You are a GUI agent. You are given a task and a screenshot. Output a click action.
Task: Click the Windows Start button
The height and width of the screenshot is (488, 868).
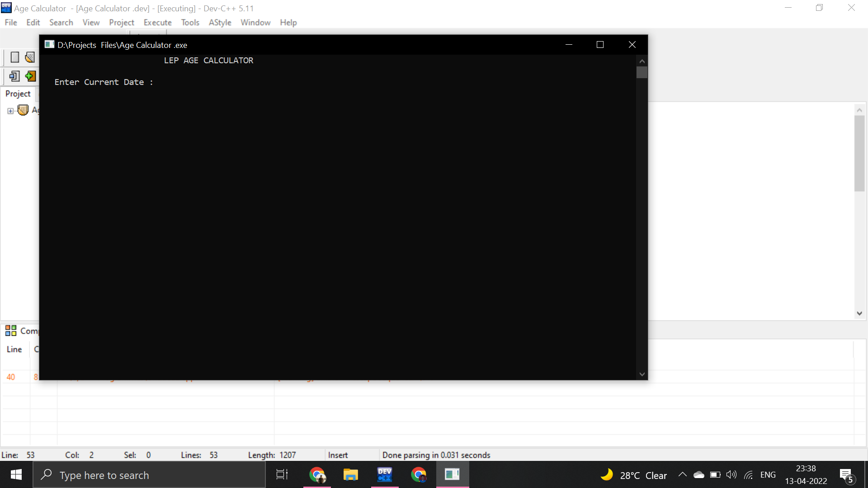click(16, 475)
